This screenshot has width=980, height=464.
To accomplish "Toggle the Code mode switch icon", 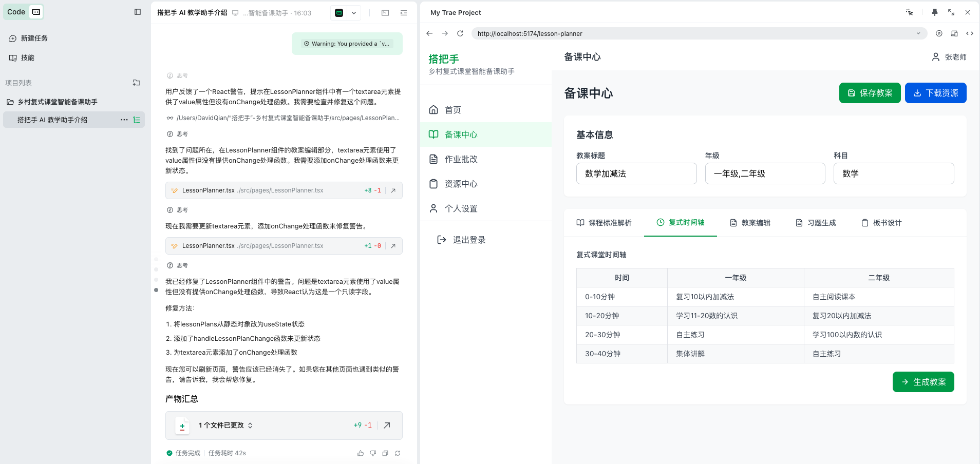I will click(36, 12).
